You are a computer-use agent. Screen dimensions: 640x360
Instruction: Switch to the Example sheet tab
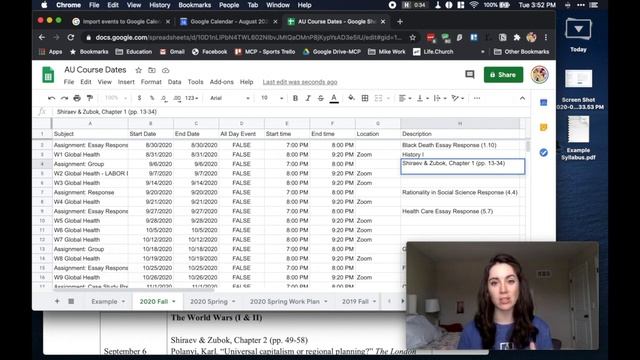pos(104,302)
